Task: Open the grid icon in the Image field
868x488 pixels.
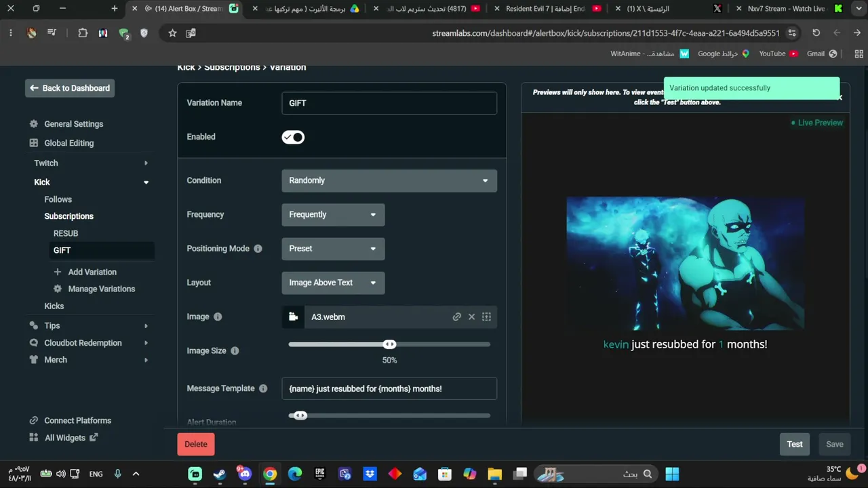Action: click(x=487, y=317)
